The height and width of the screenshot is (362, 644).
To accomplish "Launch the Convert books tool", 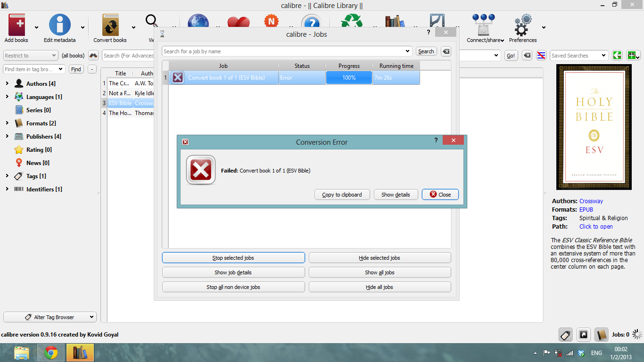I will point(110,25).
